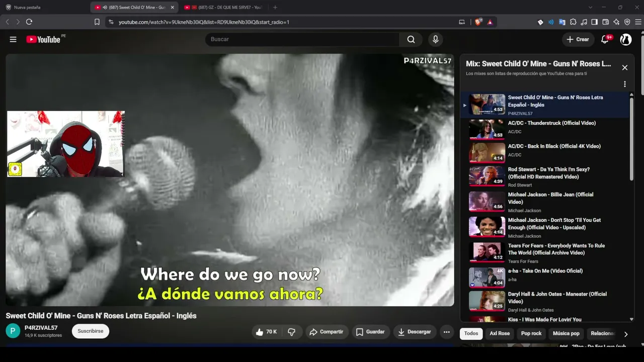Go to the YouTube home logo
The width and height of the screenshot is (644, 362).
[x=43, y=39]
